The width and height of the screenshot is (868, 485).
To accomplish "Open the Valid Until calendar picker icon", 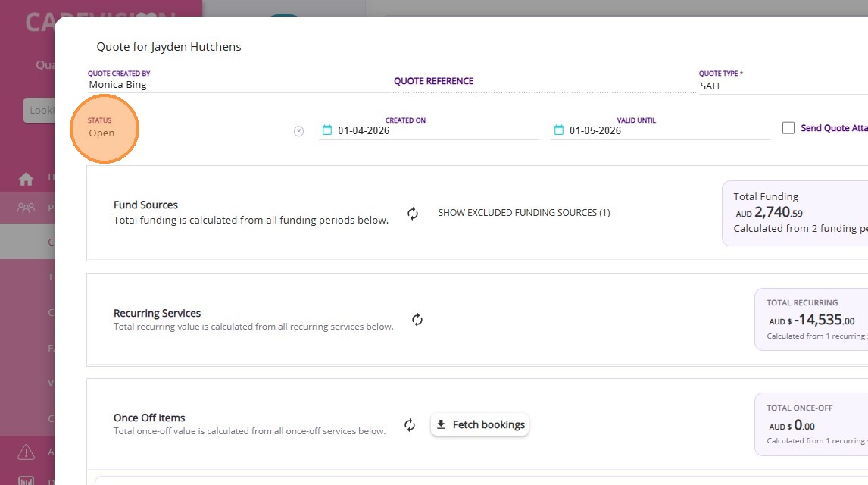I will (x=559, y=130).
